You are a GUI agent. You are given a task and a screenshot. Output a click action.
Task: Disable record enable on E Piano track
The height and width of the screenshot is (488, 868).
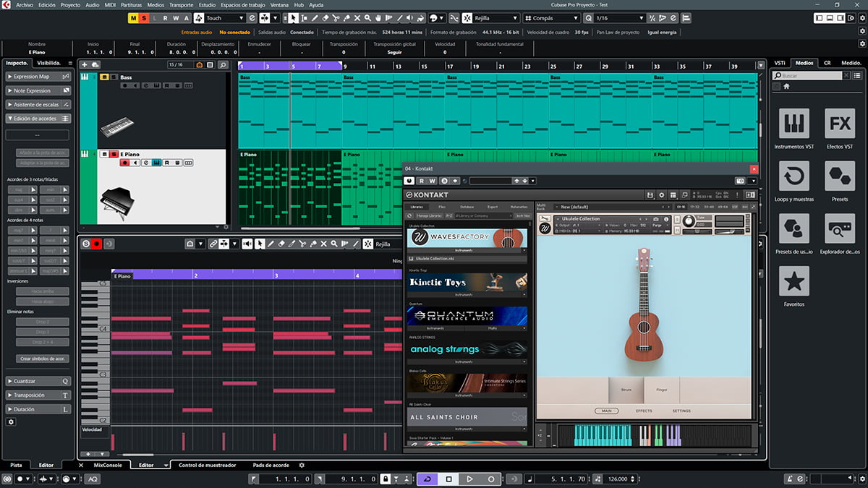click(x=124, y=163)
